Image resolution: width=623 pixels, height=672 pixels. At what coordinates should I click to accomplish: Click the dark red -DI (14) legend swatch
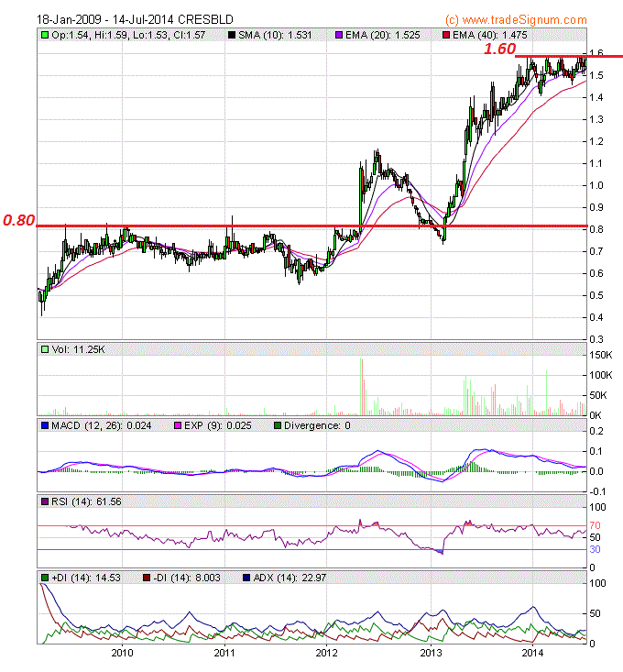coord(147,578)
